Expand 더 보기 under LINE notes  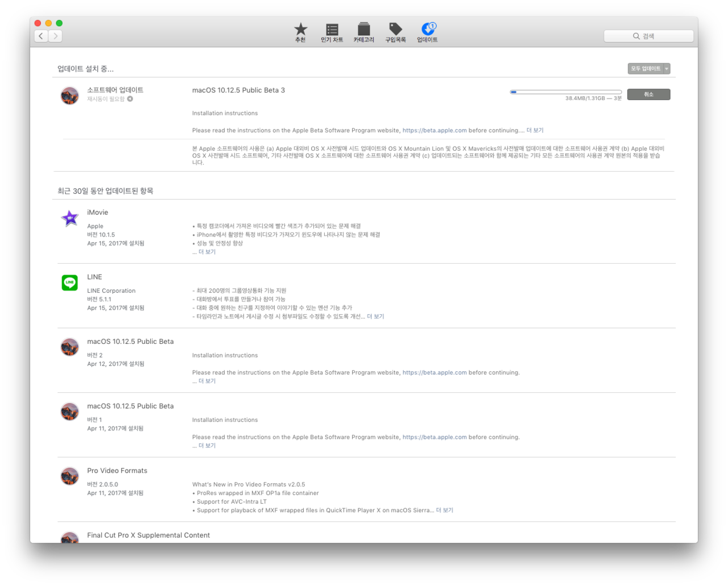(x=375, y=317)
